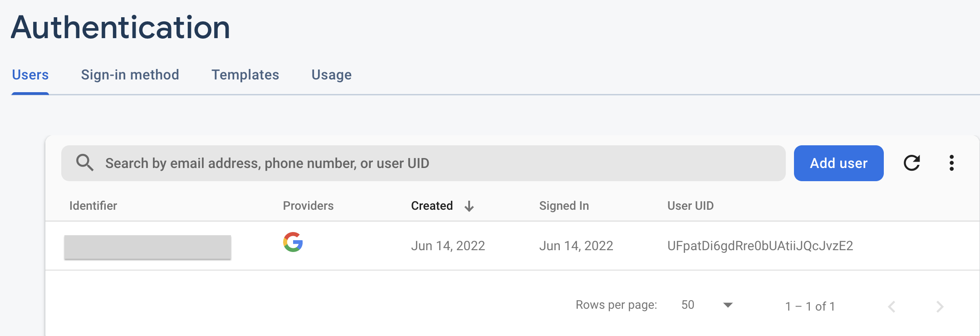Go to previous page arrow

click(x=892, y=306)
